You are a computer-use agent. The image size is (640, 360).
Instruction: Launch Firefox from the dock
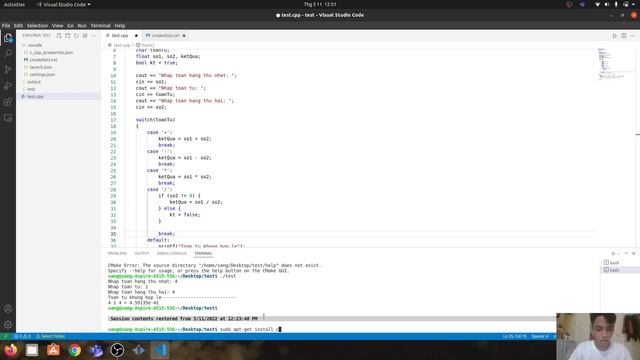pyautogui.click(x=11, y=350)
